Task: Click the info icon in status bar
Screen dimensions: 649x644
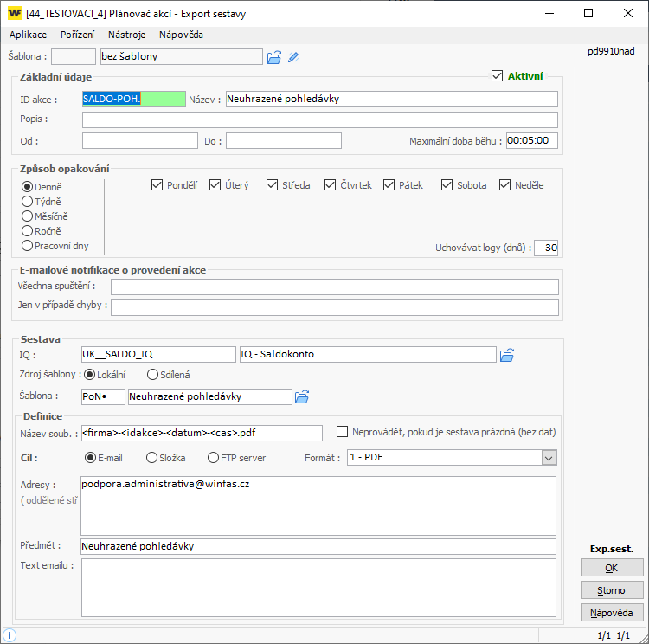Action: click(10, 635)
